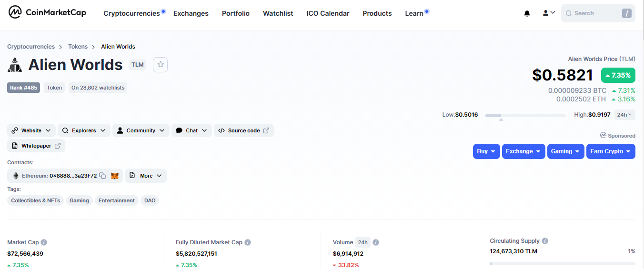Select the Entertainment tag

(117, 200)
